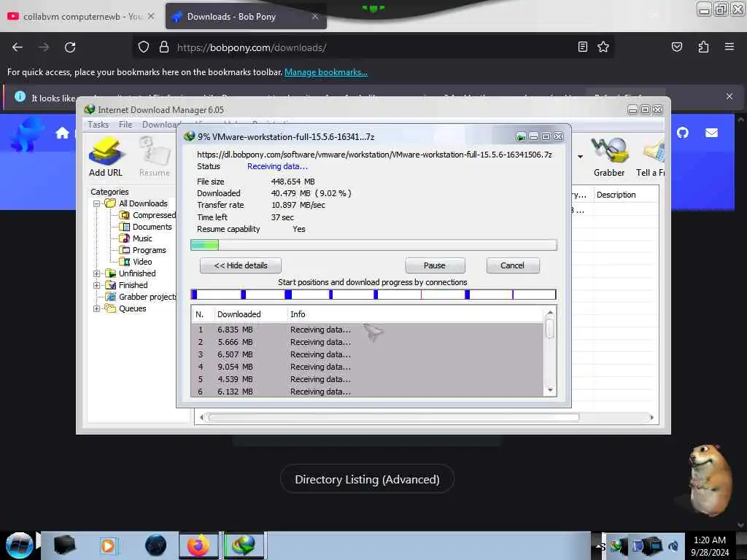Viewport: 747px width, 560px height.
Task: Click the green download progress bar
Action: coord(373,245)
